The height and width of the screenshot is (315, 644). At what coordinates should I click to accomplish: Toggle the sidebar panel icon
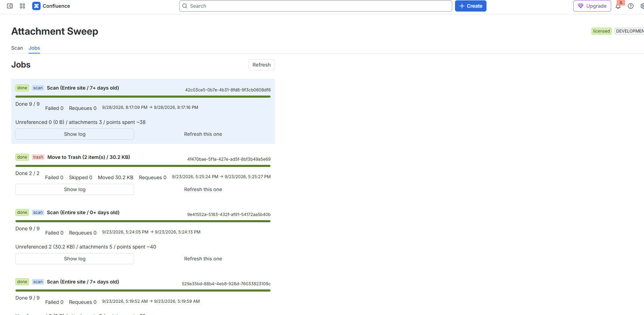(x=10, y=6)
